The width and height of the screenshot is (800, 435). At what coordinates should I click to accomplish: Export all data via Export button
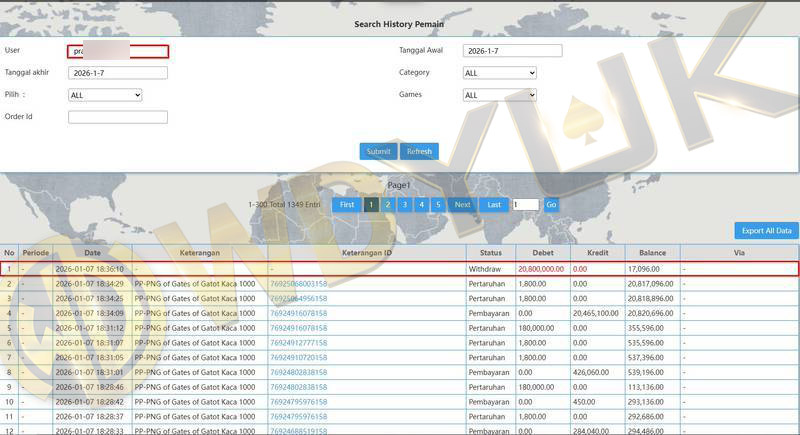click(766, 230)
